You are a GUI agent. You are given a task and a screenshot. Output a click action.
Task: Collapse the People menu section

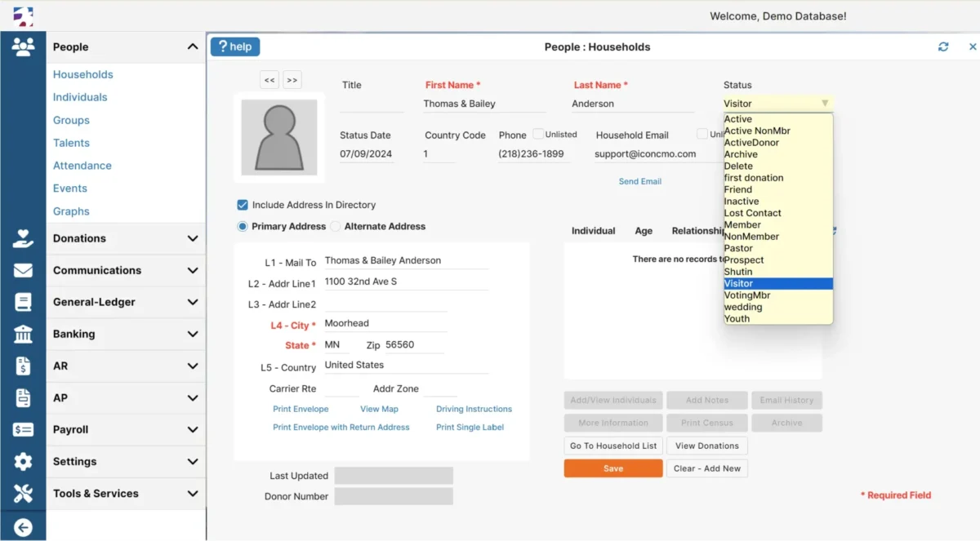[192, 47]
